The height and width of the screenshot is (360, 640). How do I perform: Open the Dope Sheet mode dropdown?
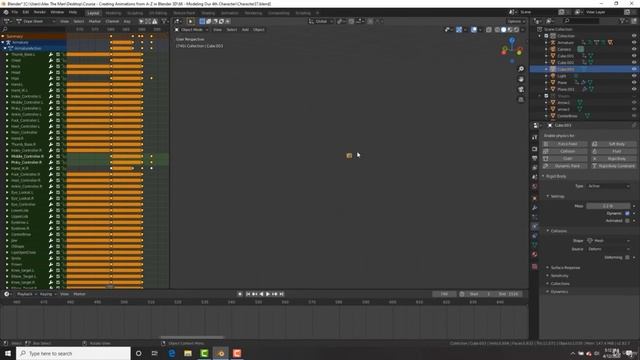[x=36, y=21]
